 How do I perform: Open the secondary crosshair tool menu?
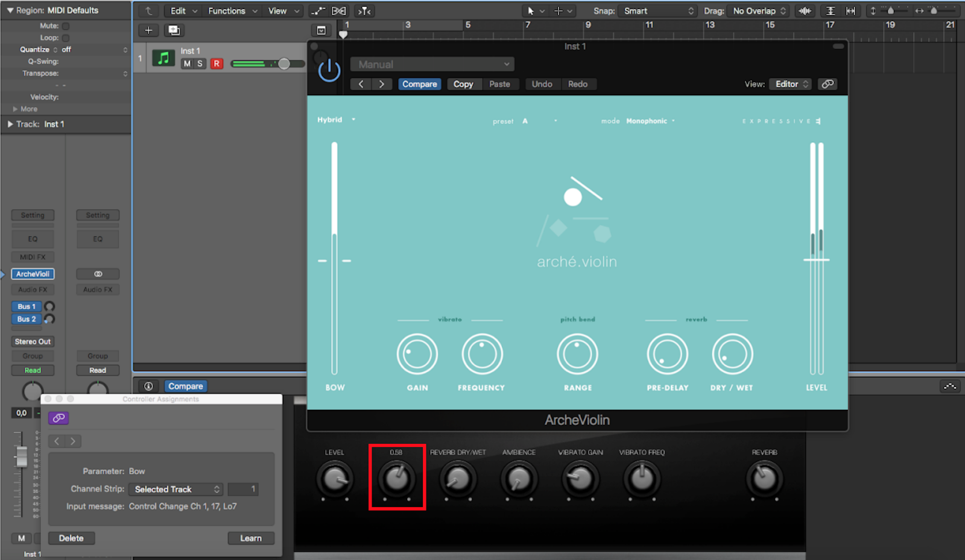pos(562,11)
